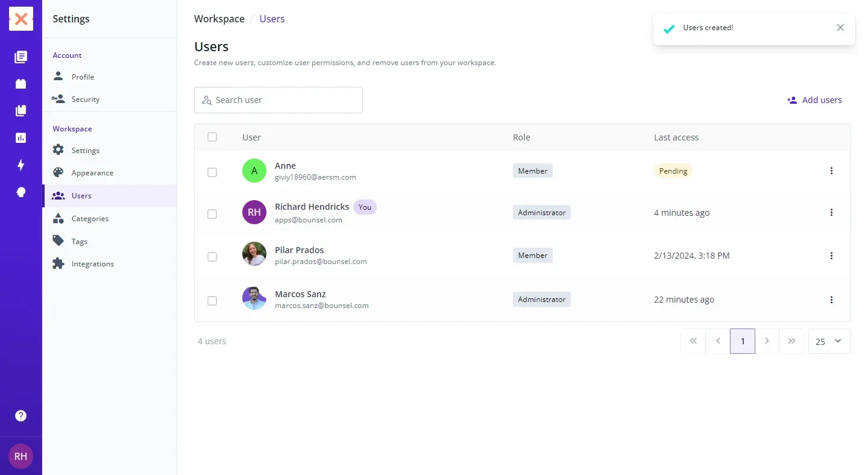Open the bar chart analytics icon
Screen dimensions: 868x475
(x=21, y=137)
